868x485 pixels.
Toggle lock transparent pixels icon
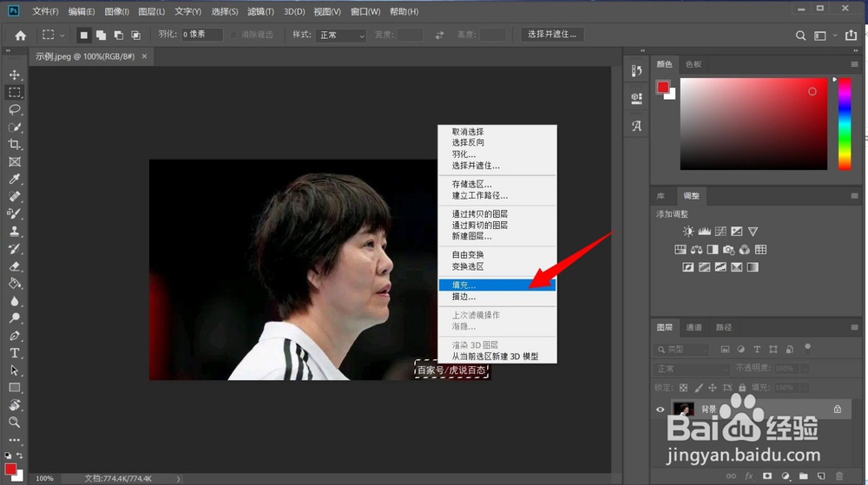(684, 388)
